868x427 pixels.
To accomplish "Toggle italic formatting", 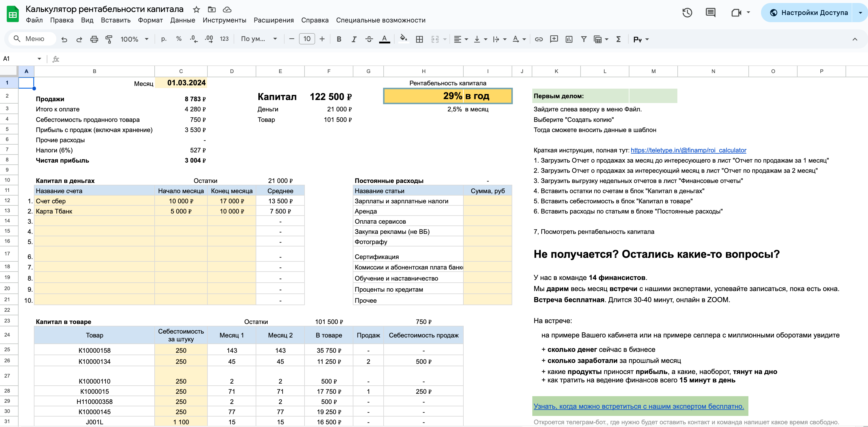I will (354, 40).
